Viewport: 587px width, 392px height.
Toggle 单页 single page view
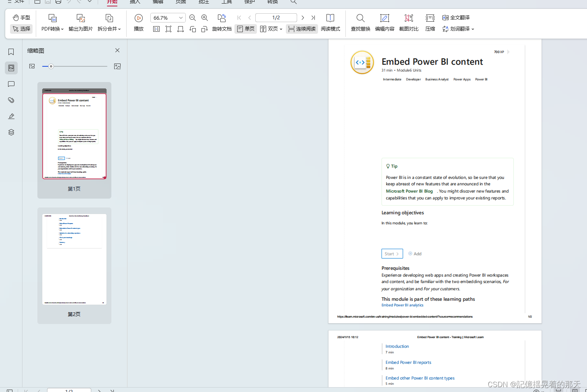[x=246, y=29]
